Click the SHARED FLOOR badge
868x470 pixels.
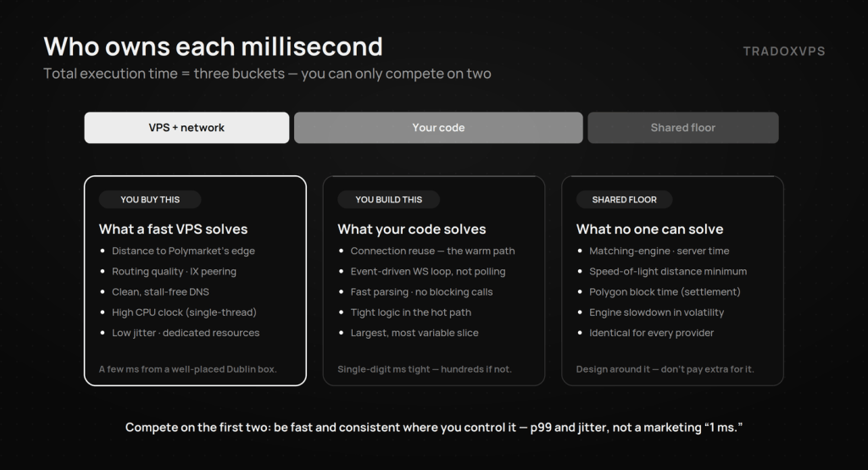625,200
